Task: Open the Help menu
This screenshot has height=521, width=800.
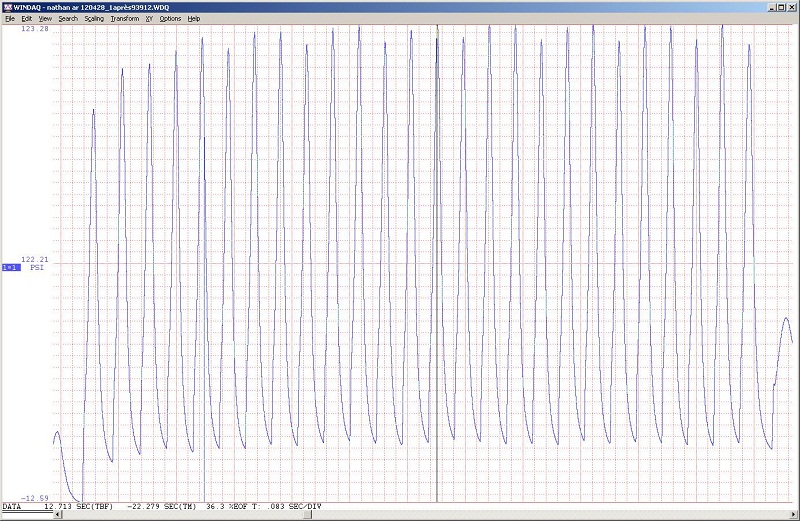Action: point(194,18)
